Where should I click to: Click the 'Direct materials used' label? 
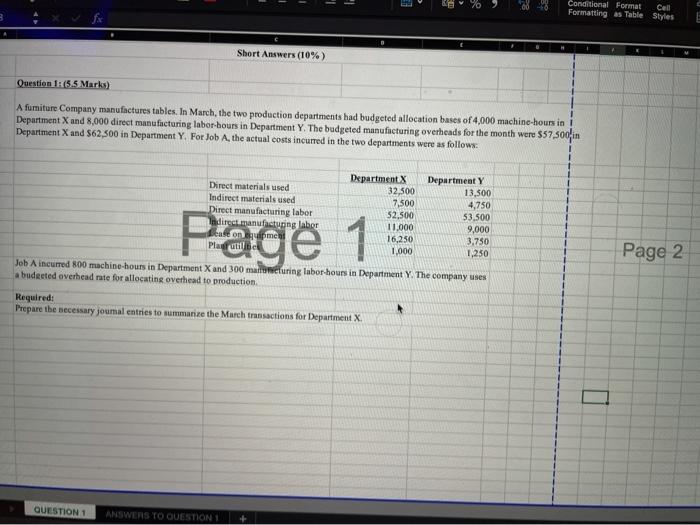249,186
